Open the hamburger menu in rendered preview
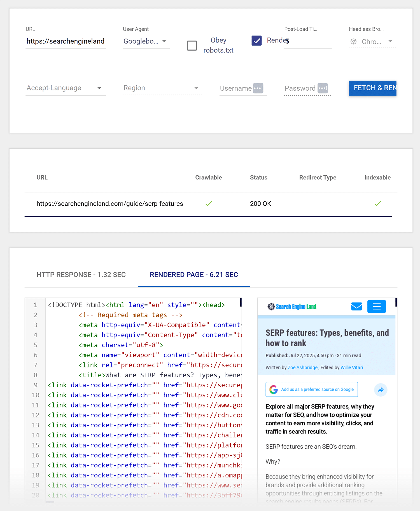Viewport: 420px width, 511px height. (x=377, y=306)
